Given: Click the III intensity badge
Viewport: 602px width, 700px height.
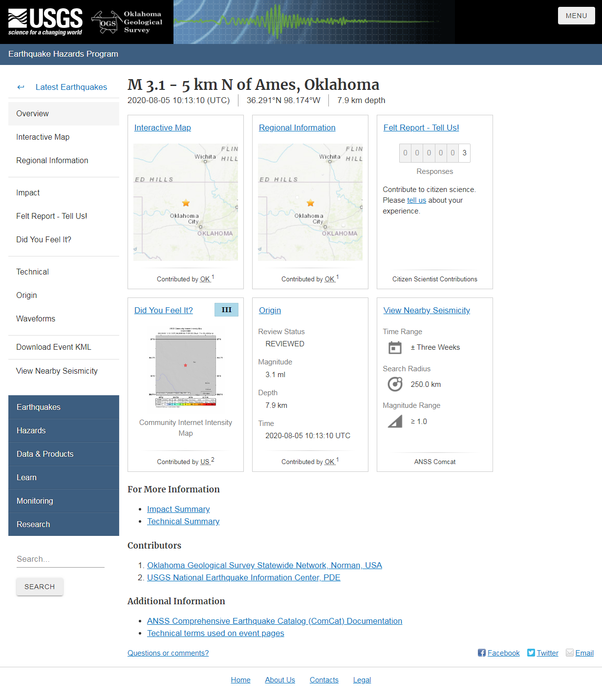Looking at the screenshot, I should click(226, 310).
